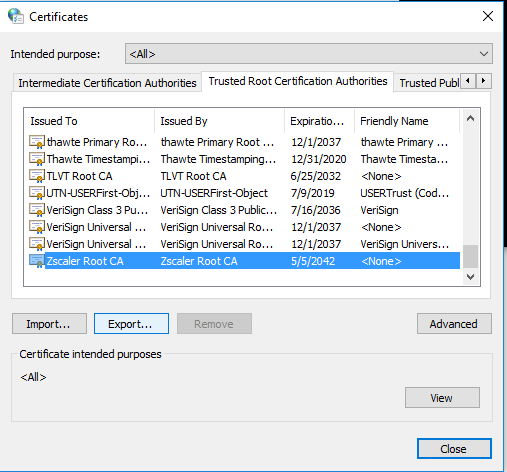Viewport: 507px width, 472px height.
Task: Click the Import... button
Action: (49, 324)
